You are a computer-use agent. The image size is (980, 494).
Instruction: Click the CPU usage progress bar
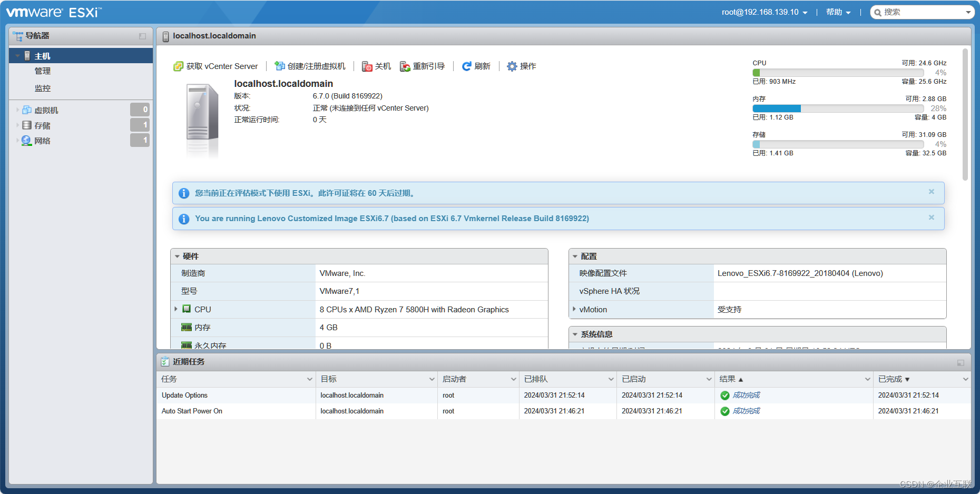pos(837,72)
